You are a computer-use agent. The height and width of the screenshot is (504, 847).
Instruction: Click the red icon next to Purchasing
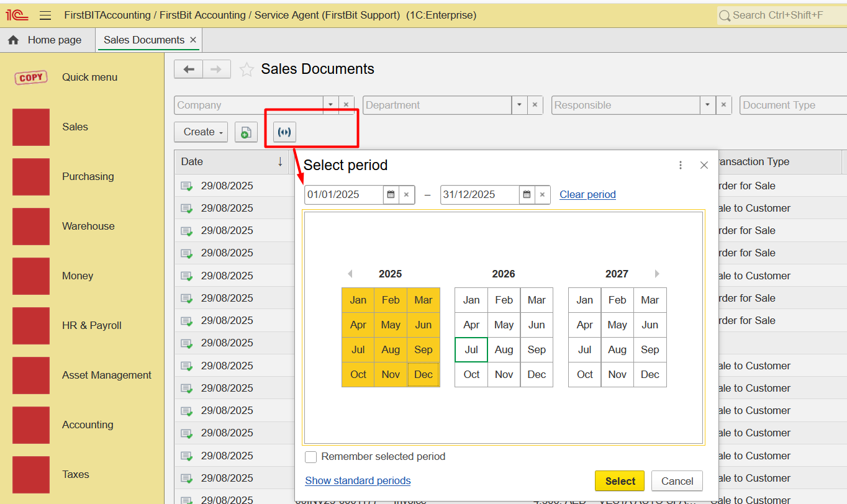(x=31, y=177)
